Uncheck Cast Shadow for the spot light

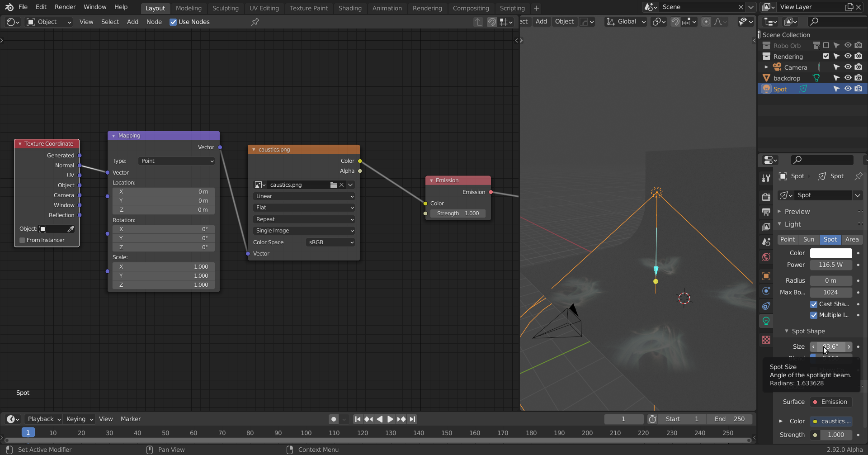[813, 304]
